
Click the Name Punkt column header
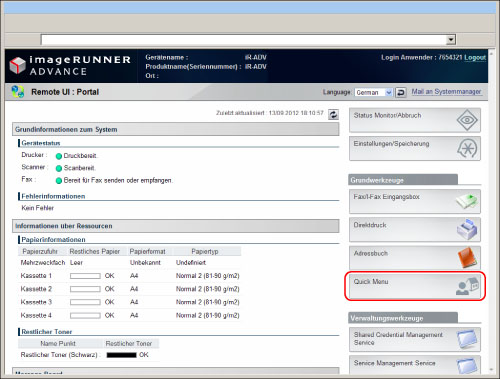pyautogui.click(x=58, y=343)
